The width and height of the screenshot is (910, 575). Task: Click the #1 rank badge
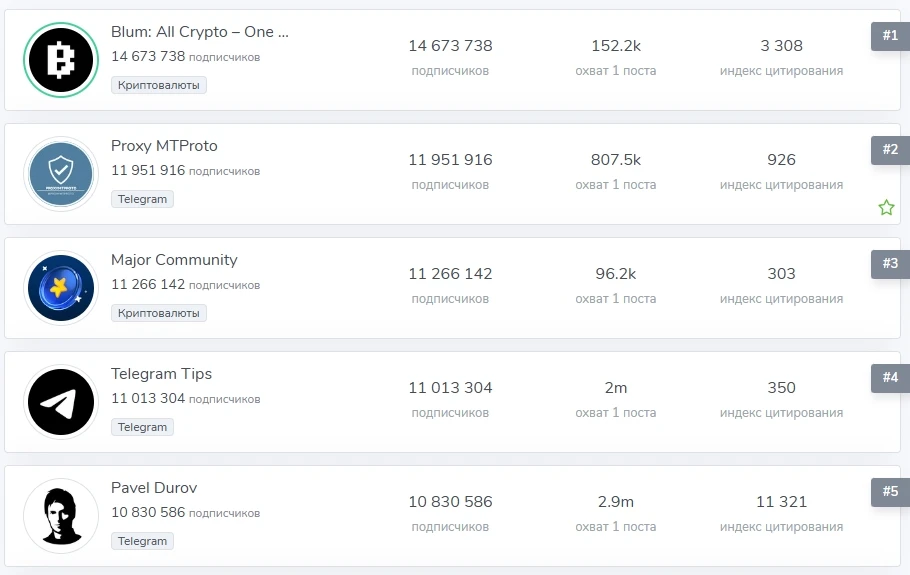coord(890,35)
